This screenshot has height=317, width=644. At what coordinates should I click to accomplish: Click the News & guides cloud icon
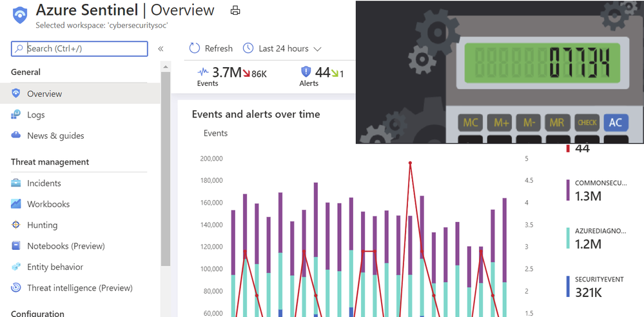(x=16, y=136)
